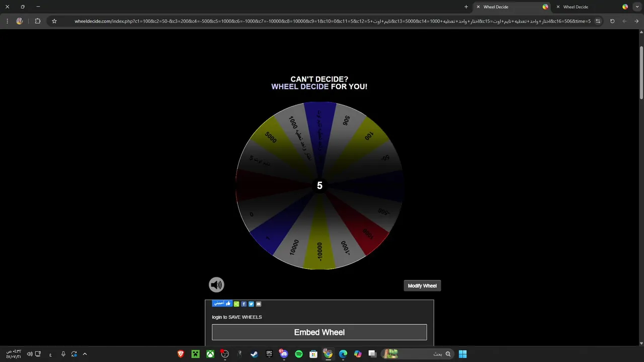The height and width of the screenshot is (362, 644).
Task: Click the taskbar search box
Action: [417, 354]
